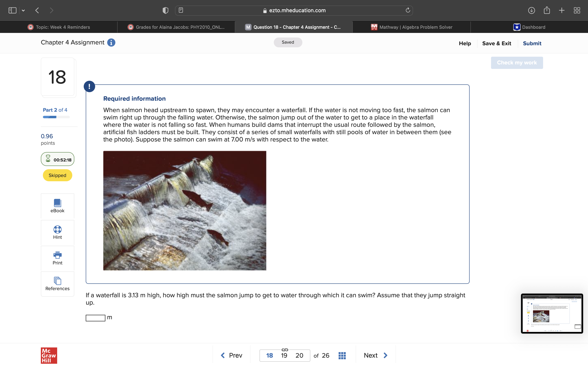This screenshot has height=367, width=588.
Task: Click the answer input field in meters
Action: [96, 318]
